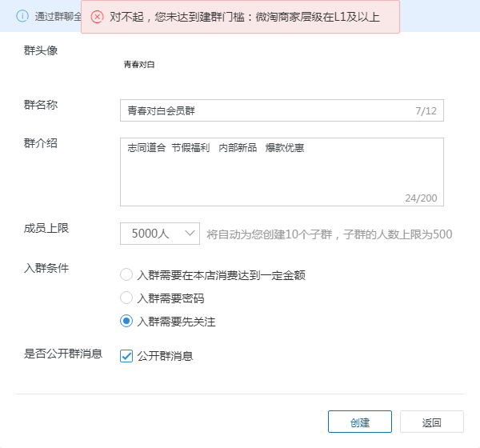The height and width of the screenshot is (448, 480).
Task: Click the blue info icon in banner
Action: 22,16
